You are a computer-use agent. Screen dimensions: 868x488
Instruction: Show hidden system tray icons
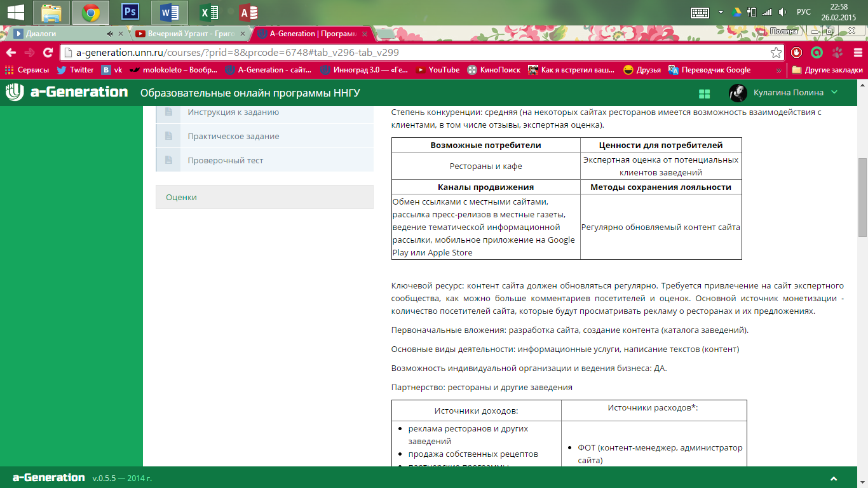[x=721, y=12]
